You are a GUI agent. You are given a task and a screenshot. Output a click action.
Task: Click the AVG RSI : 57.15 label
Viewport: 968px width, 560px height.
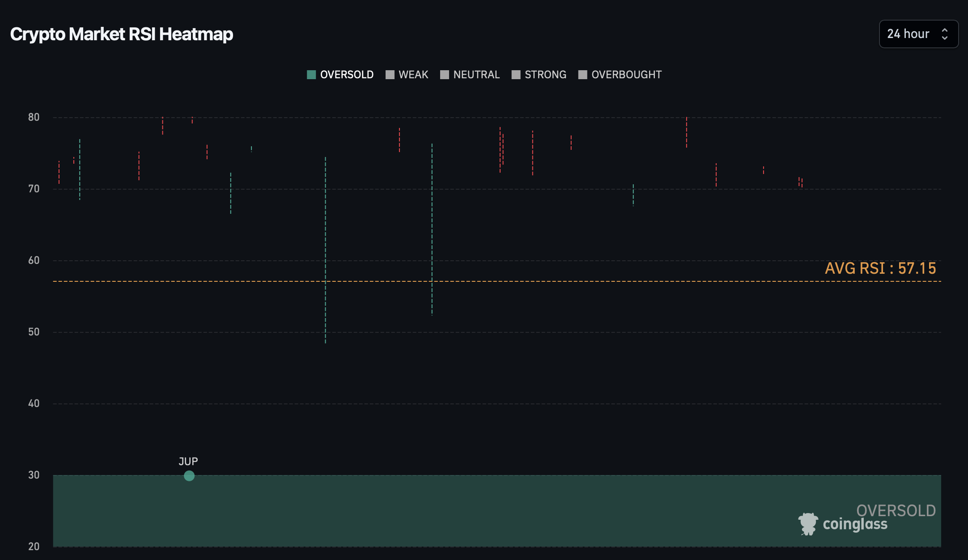coord(880,268)
